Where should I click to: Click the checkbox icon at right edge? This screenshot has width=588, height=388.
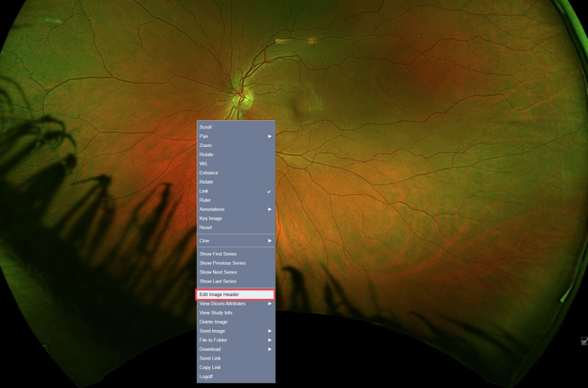click(x=584, y=341)
